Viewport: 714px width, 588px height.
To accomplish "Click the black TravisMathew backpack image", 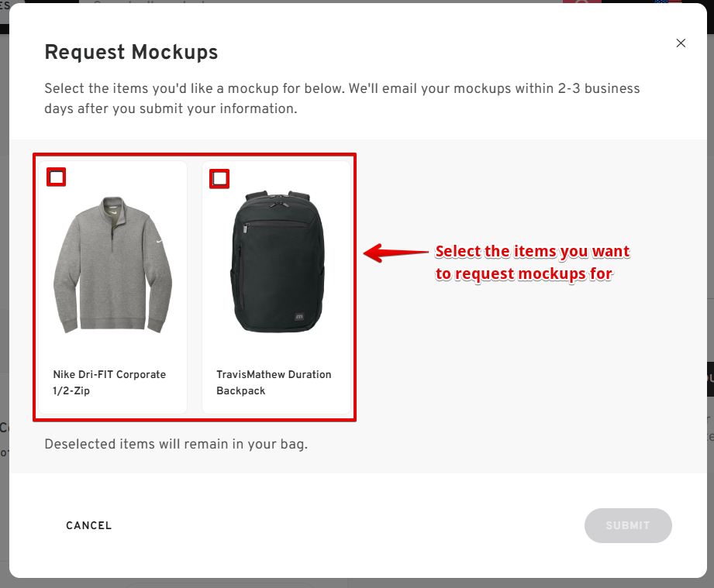I will [278, 262].
